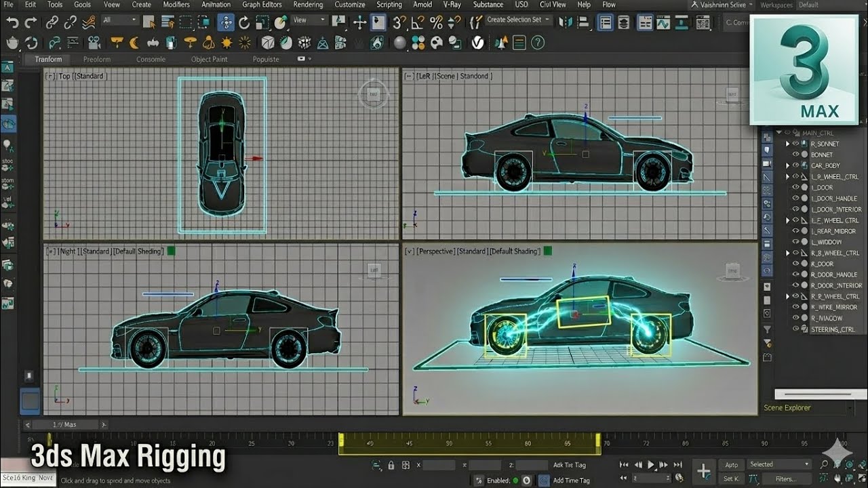Go to end of animation
Image resolution: width=868 pixels, height=488 pixels.
tap(679, 465)
